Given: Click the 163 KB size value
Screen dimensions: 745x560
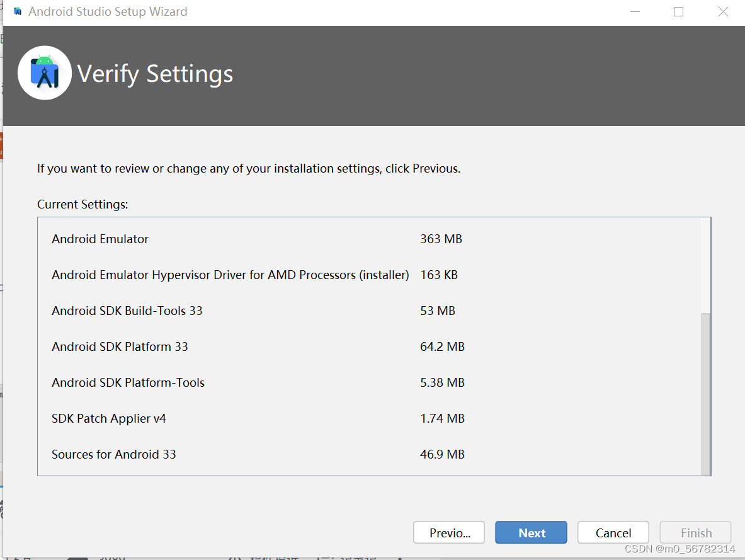Looking at the screenshot, I should [x=438, y=275].
